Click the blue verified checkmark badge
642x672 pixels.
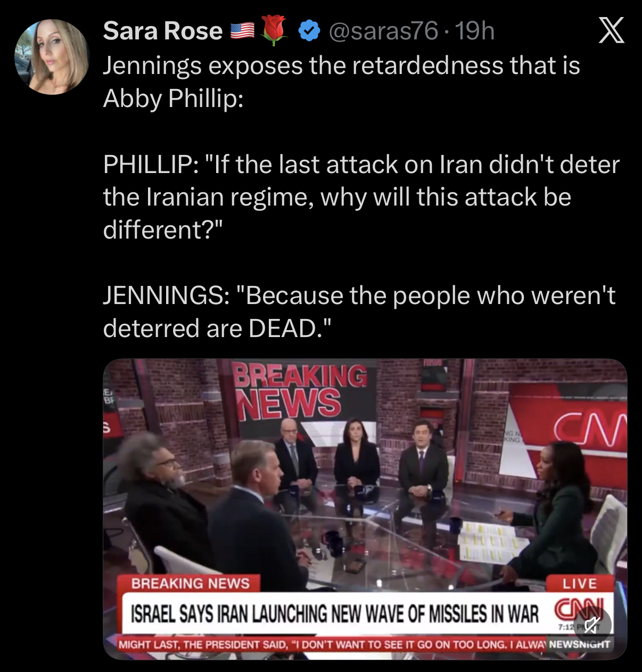(x=309, y=31)
